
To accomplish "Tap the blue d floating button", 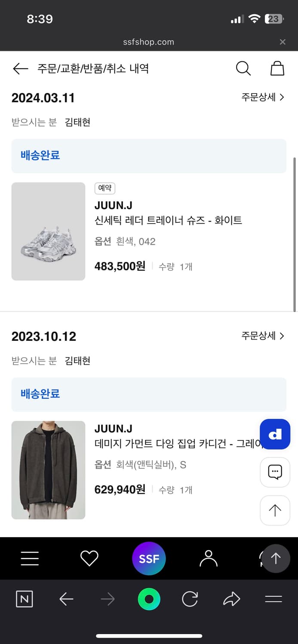I will (275, 434).
